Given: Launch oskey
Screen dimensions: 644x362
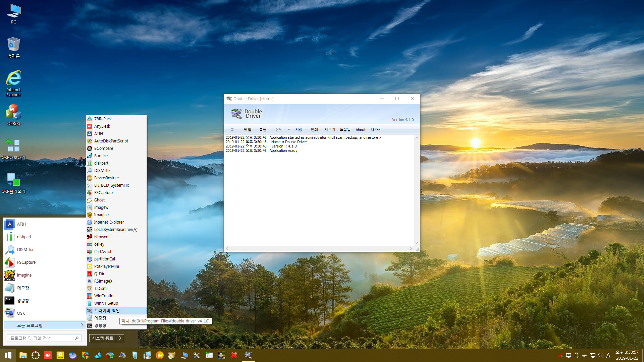Looking at the screenshot, I should click(116, 244).
